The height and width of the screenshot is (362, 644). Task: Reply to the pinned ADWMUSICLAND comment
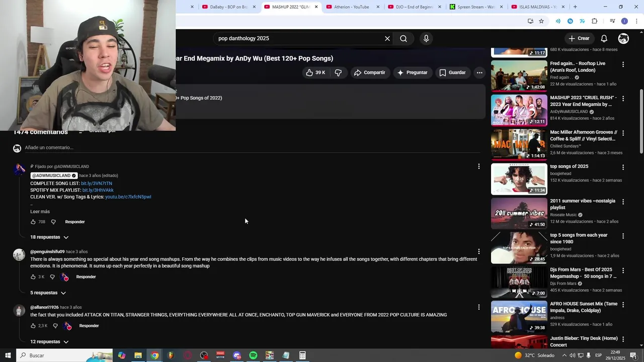tap(75, 222)
